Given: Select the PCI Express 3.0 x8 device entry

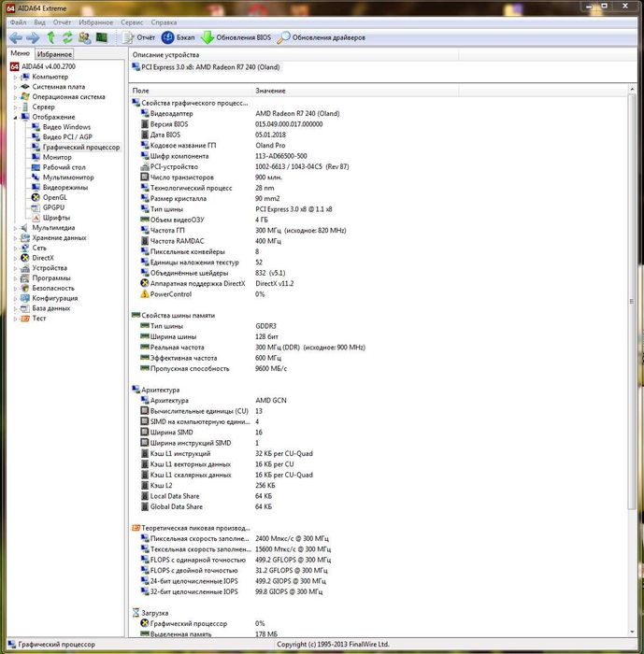Looking at the screenshot, I should (x=206, y=67).
